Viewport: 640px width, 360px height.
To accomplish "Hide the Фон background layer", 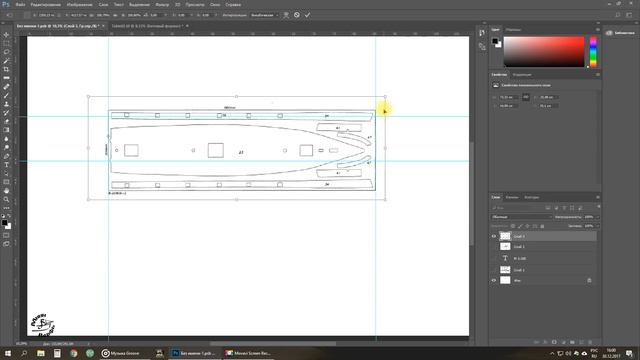I will [494, 280].
